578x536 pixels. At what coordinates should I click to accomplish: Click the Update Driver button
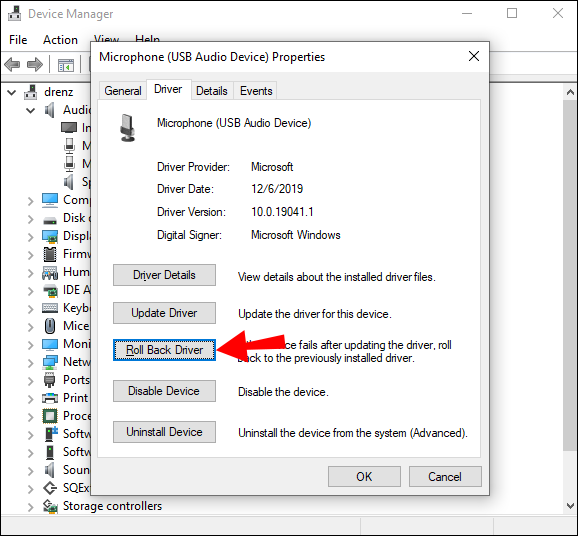164,313
